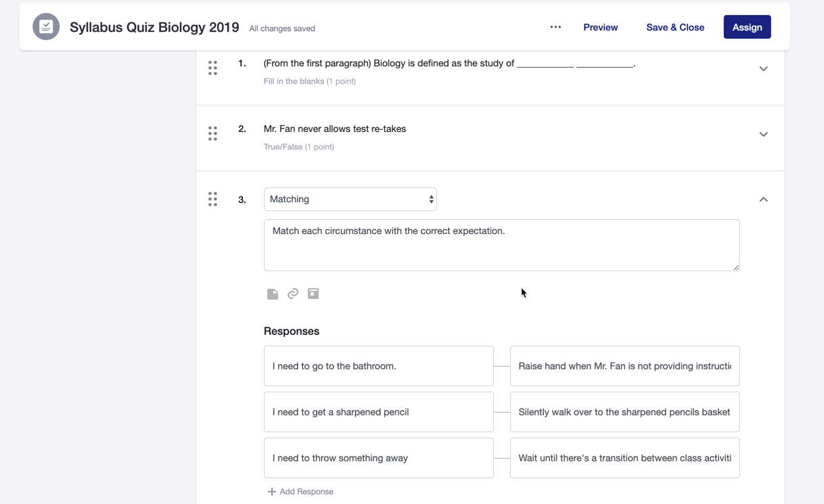Click the plus icon to add response
Image resolution: width=824 pixels, height=504 pixels.
271,492
